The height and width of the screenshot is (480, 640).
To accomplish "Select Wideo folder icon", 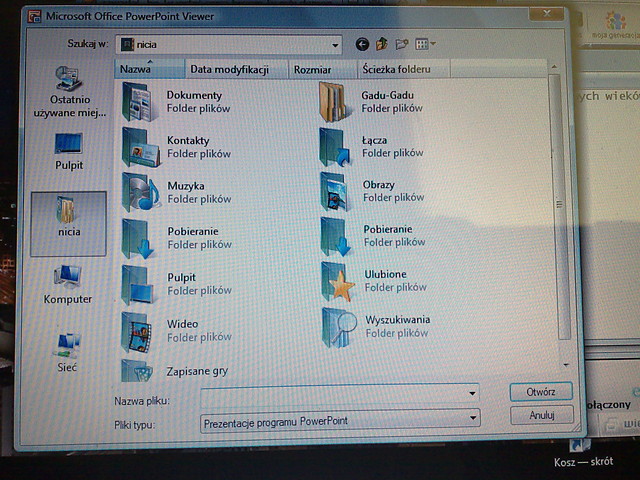I will pyautogui.click(x=137, y=332).
